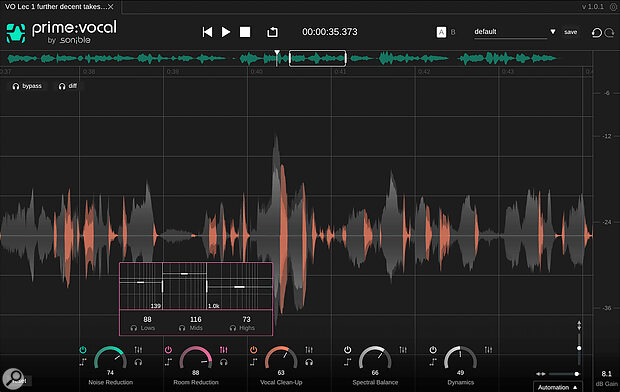Click the playhead marker in the overview waveform
The height and width of the screenshot is (392, 620).
(x=277, y=53)
